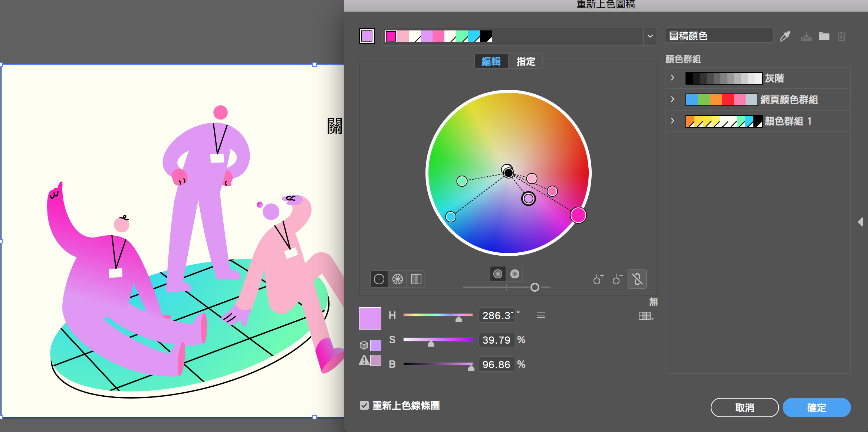Select the lavender marker on the color wheel
Viewport: 868px width, 432px height.
(529, 199)
